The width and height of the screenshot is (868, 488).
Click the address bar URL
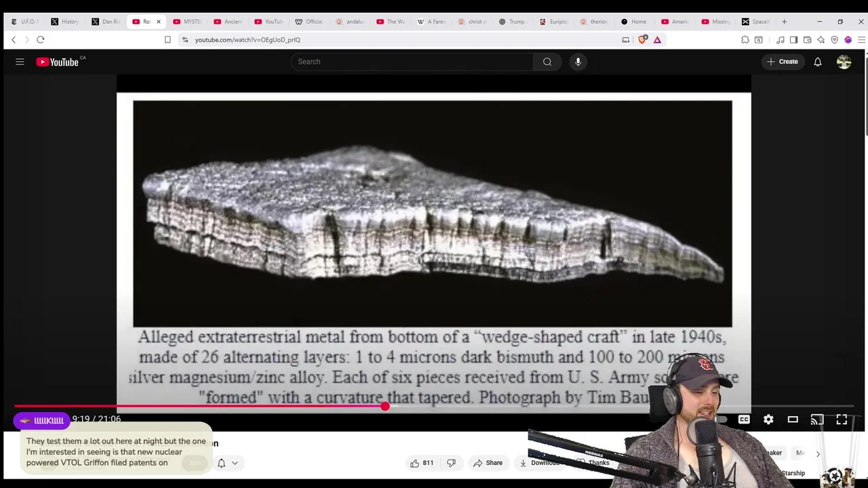(x=248, y=40)
